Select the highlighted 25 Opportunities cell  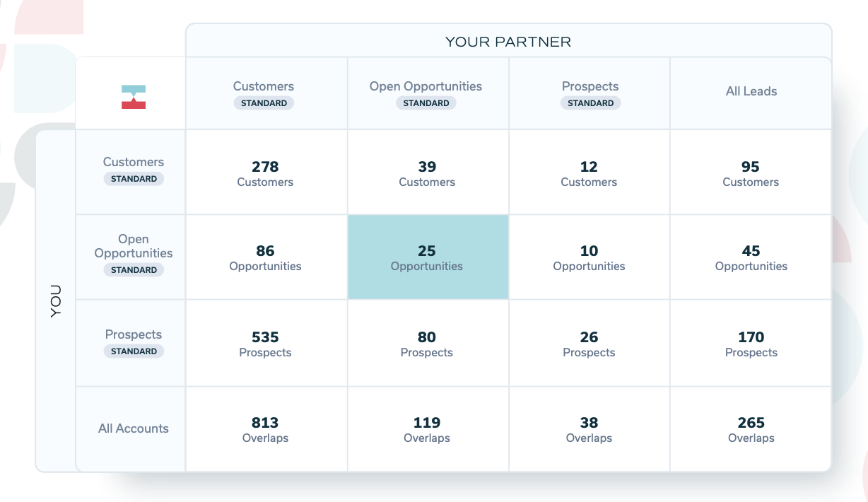tap(427, 257)
